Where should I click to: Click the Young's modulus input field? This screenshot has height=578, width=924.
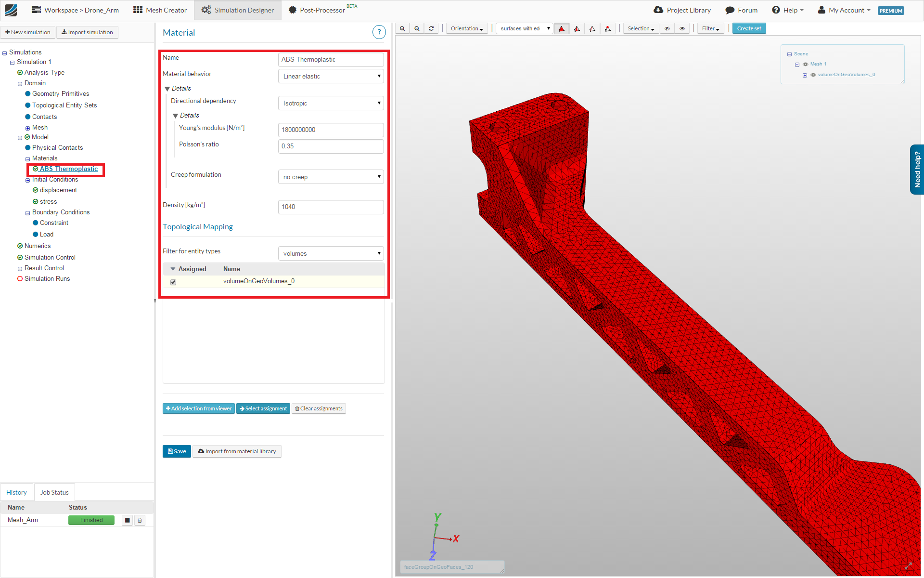[x=331, y=130]
